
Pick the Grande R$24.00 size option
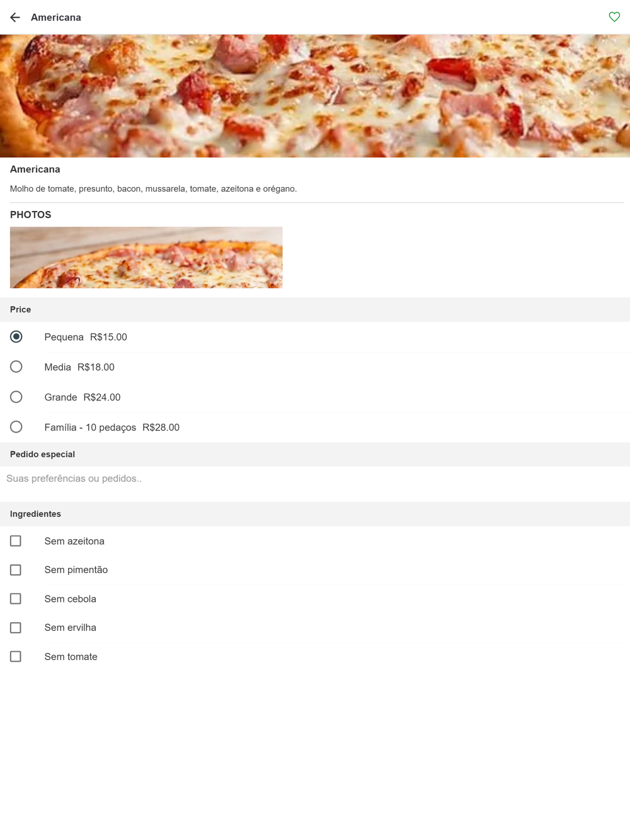315,397
